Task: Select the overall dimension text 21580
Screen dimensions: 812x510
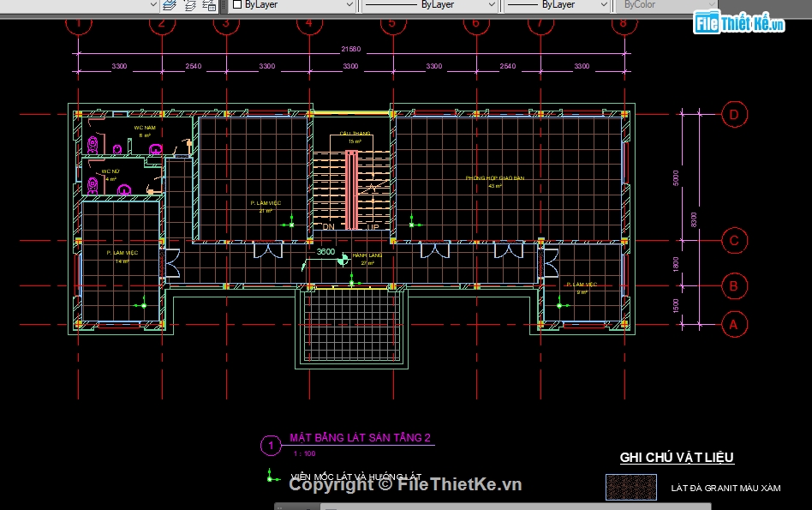Action: click(350, 49)
